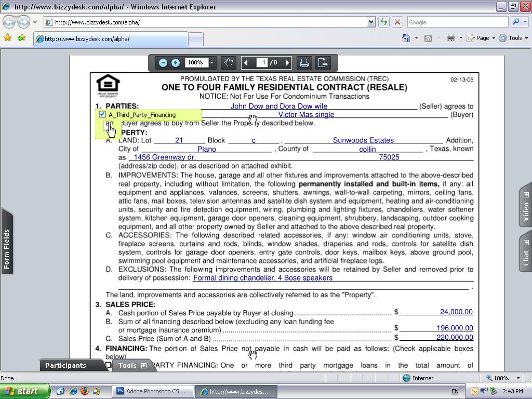
Task: Open search provider options dropdown
Action: click(x=525, y=22)
